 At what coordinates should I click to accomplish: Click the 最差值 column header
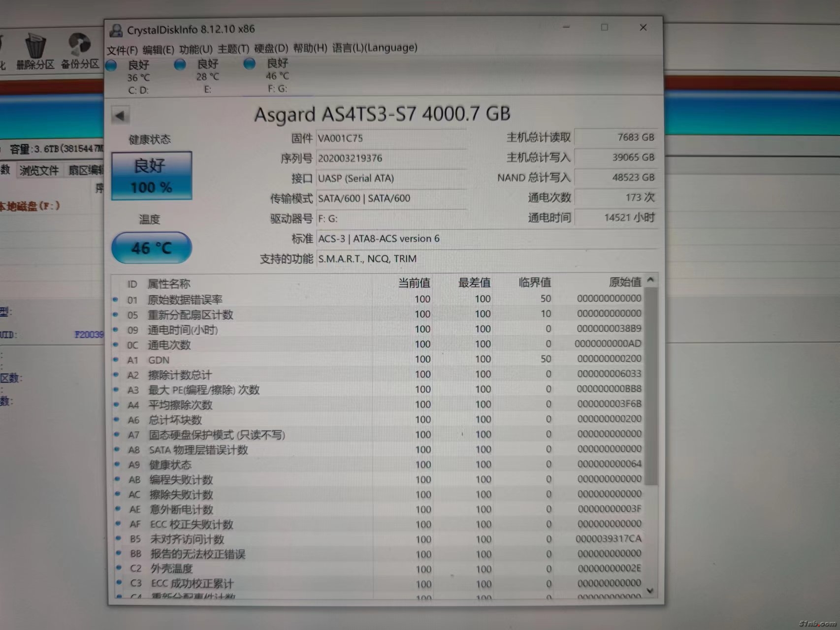(474, 283)
